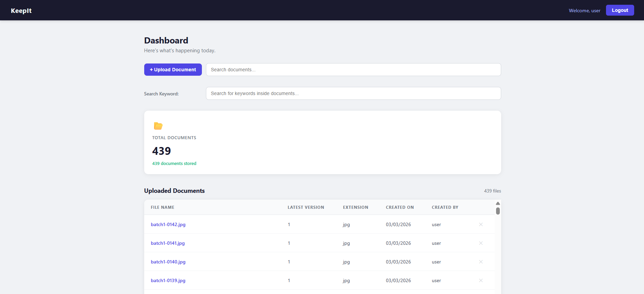Click the table scrollbar thumb
Viewport: 644px width, 294px height.
pyautogui.click(x=498, y=211)
